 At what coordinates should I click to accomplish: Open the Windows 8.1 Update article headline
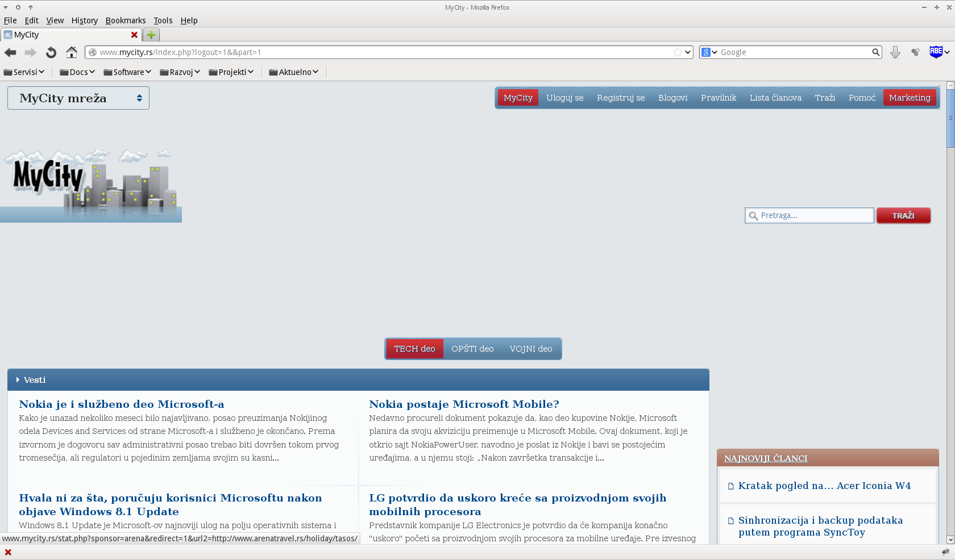coord(171,505)
